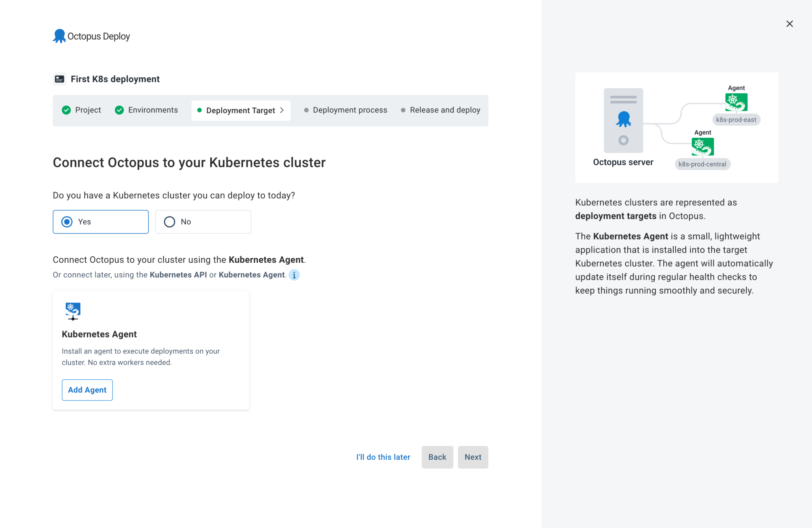Select the Yes radio button
Image resolution: width=812 pixels, height=528 pixels.
[x=67, y=221]
